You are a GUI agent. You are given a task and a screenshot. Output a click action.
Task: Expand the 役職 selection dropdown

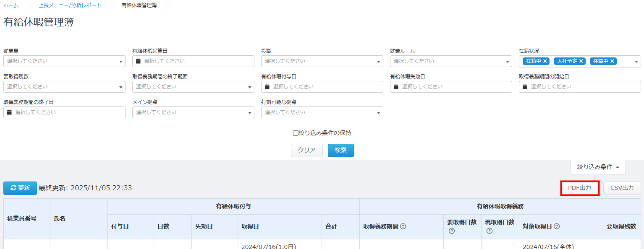pos(322,61)
